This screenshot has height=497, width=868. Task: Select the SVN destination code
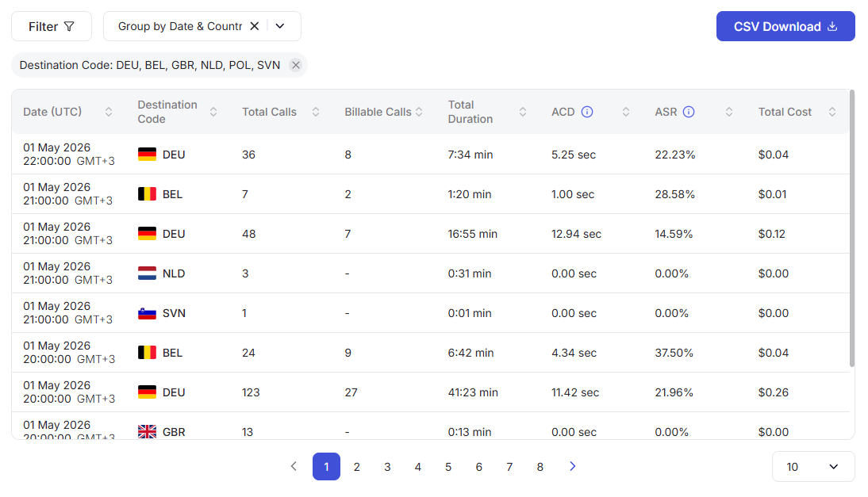[174, 313]
